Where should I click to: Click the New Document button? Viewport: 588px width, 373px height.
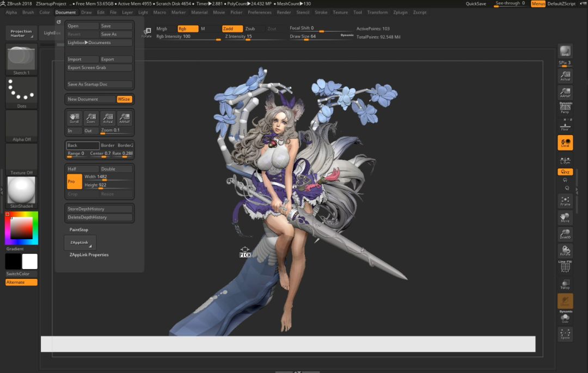click(x=91, y=100)
